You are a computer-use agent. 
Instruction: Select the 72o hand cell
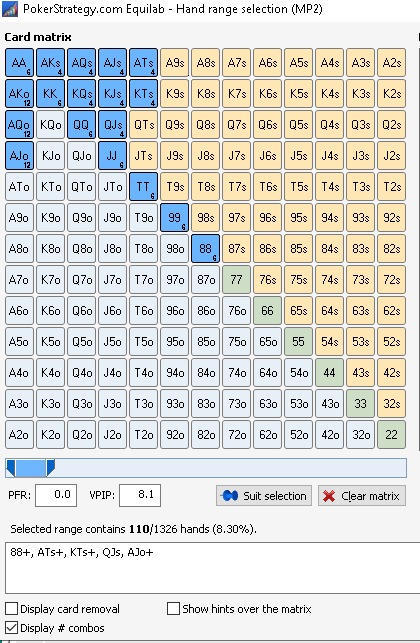237,434
